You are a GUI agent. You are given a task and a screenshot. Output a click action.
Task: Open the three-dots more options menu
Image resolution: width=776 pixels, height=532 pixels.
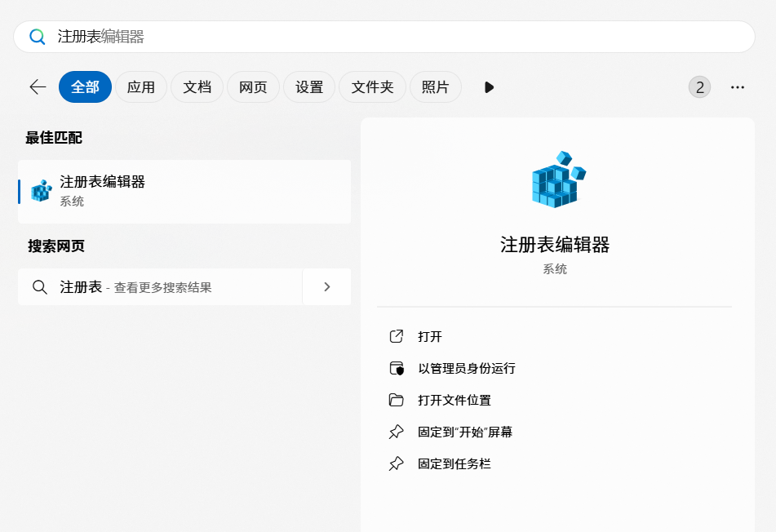738,87
